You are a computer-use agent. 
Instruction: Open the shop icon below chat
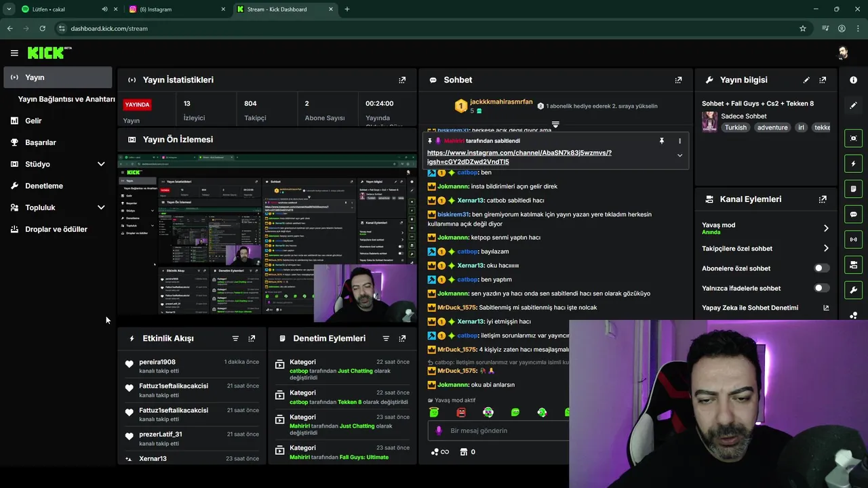pos(464,451)
